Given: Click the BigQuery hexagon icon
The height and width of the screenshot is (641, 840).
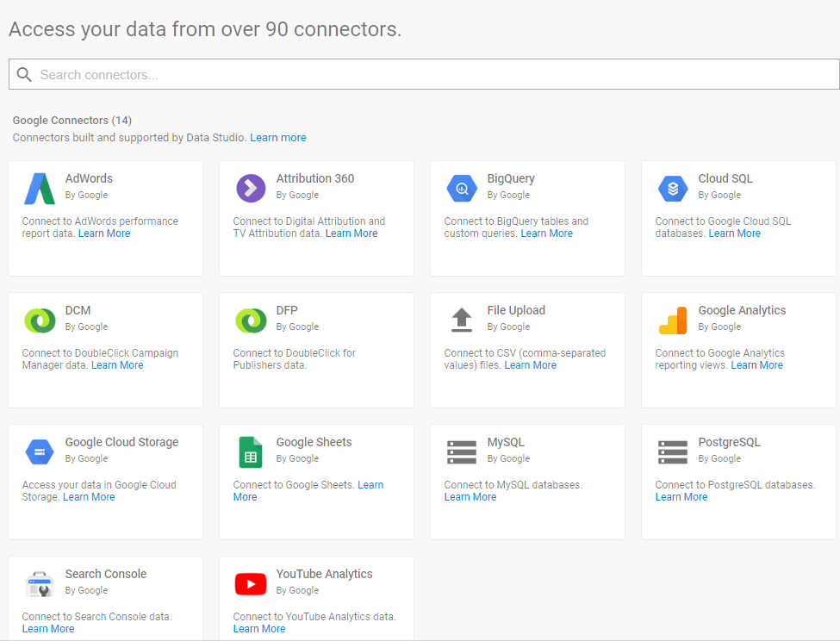Looking at the screenshot, I should [462, 188].
